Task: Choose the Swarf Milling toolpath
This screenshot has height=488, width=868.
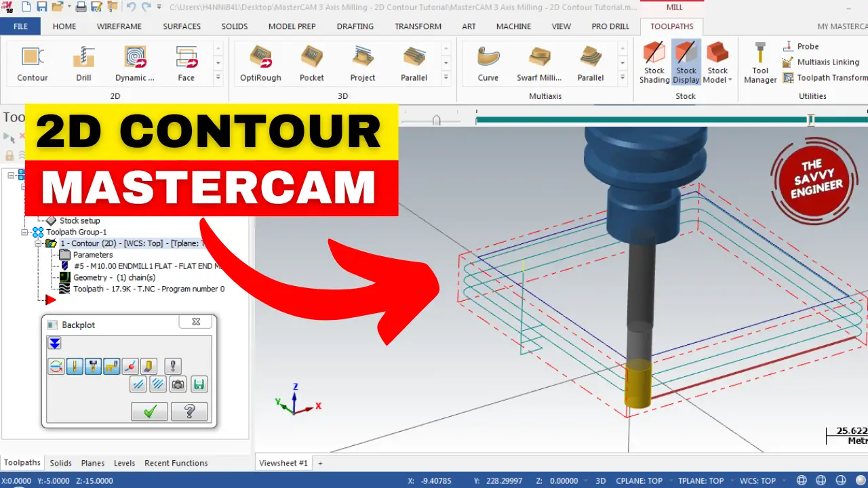Action: (539, 64)
